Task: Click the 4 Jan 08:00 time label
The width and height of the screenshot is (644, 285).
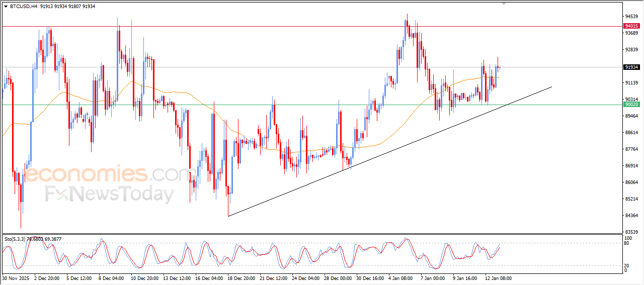Action: coord(402,278)
